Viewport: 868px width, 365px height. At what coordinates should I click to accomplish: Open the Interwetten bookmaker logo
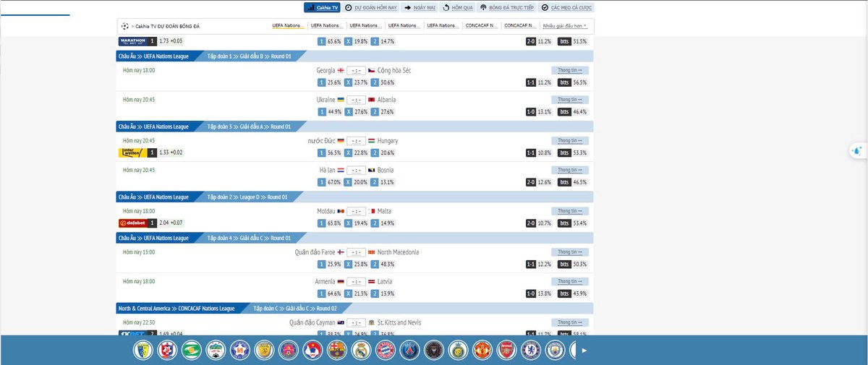133,153
